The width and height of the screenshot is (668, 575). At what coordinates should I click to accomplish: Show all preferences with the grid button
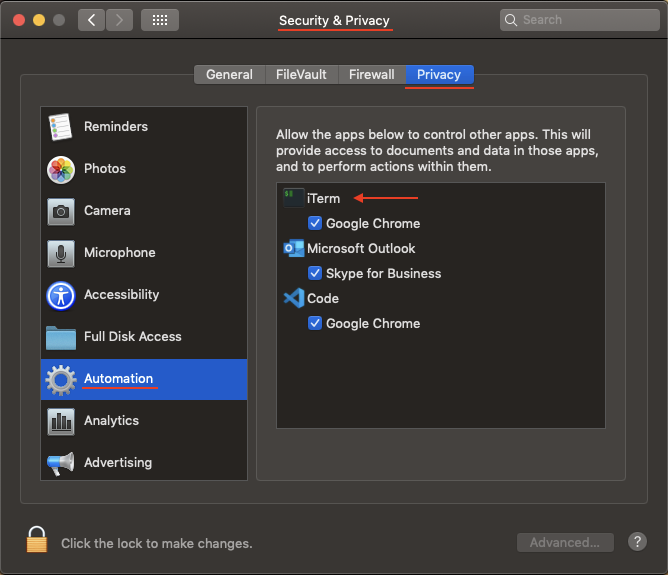pos(160,20)
